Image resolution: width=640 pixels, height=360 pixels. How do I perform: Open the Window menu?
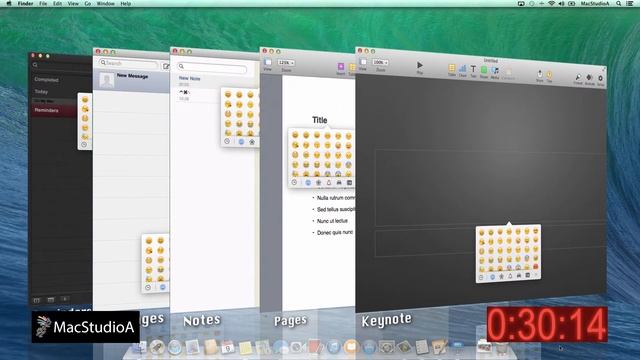105,3
